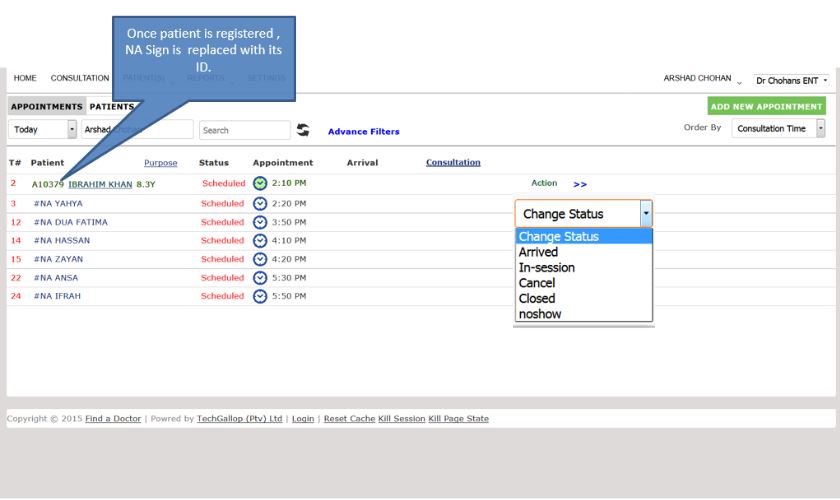Screen dimensions: 840x500
Task: Click the clock icon for 5:30 PM appointment
Action: pos(260,278)
